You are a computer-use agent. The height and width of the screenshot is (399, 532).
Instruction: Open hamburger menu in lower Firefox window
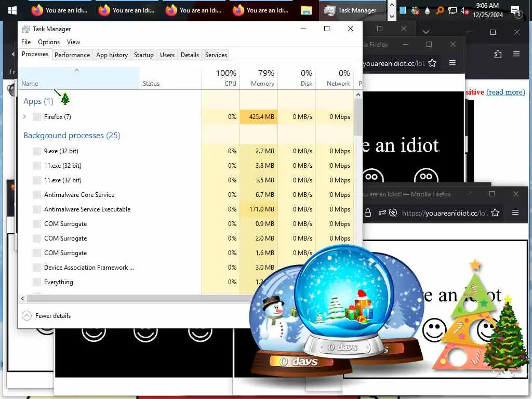pyautogui.click(x=515, y=212)
